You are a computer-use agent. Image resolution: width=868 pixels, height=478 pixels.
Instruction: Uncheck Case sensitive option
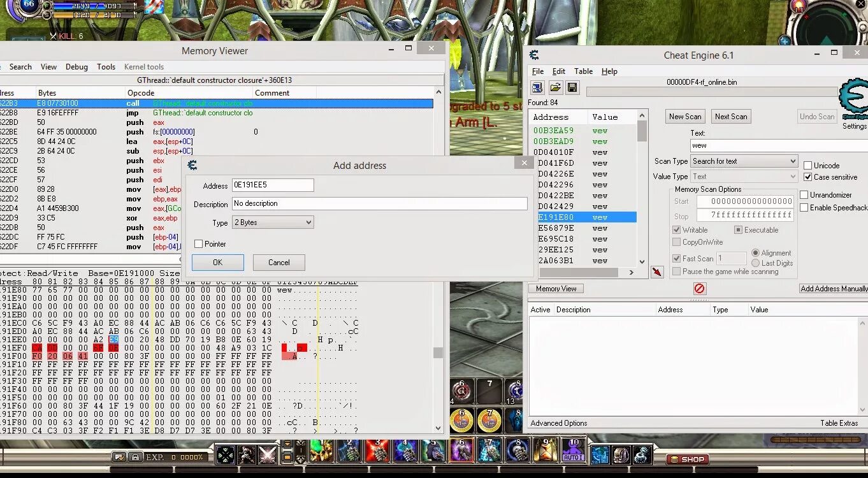click(x=807, y=177)
